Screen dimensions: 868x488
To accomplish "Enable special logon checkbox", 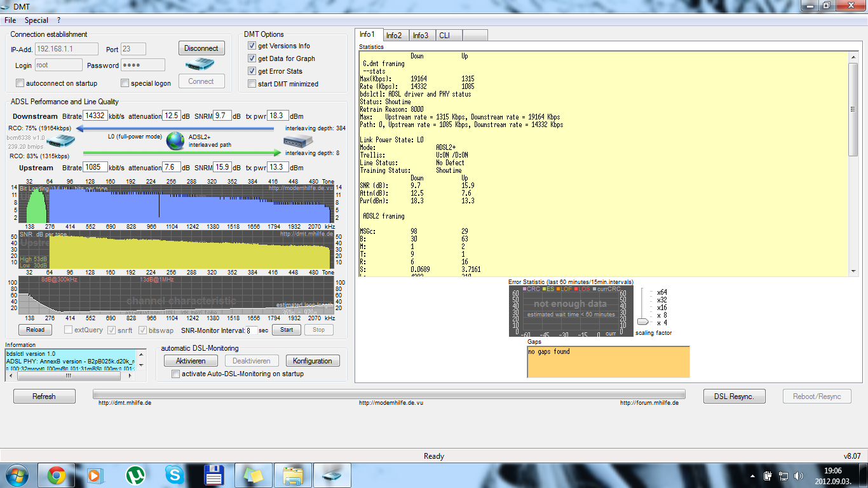I will (125, 83).
